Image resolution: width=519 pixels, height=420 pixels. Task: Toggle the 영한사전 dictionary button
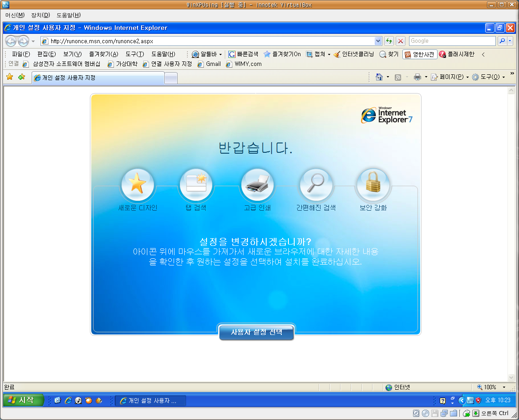[x=420, y=54]
